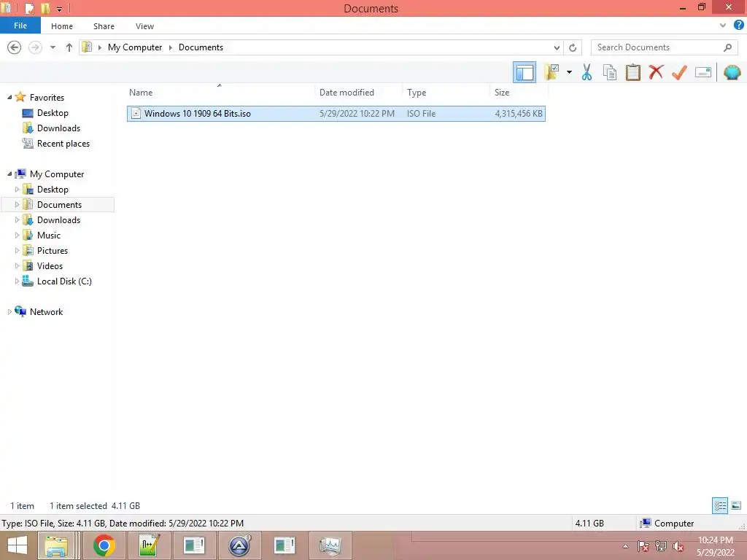
Task: Click Documents in the address breadcrumb
Action: [201, 47]
